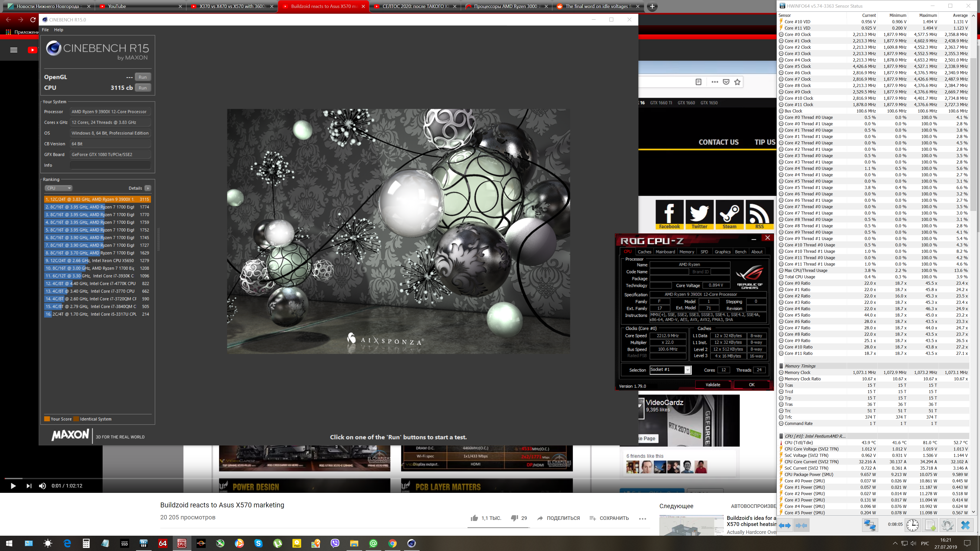Play the YouTube video
Viewport: 980px width, 551px height.
coord(13,486)
